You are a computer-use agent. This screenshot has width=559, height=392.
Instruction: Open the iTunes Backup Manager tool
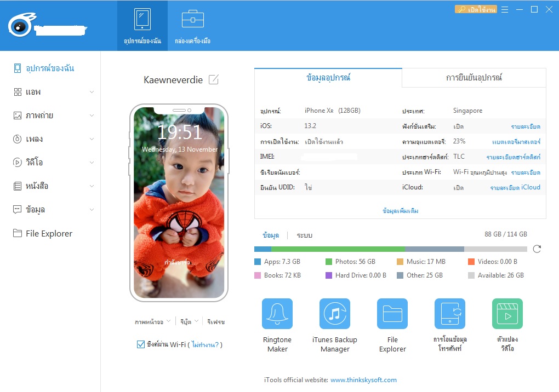click(x=335, y=313)
